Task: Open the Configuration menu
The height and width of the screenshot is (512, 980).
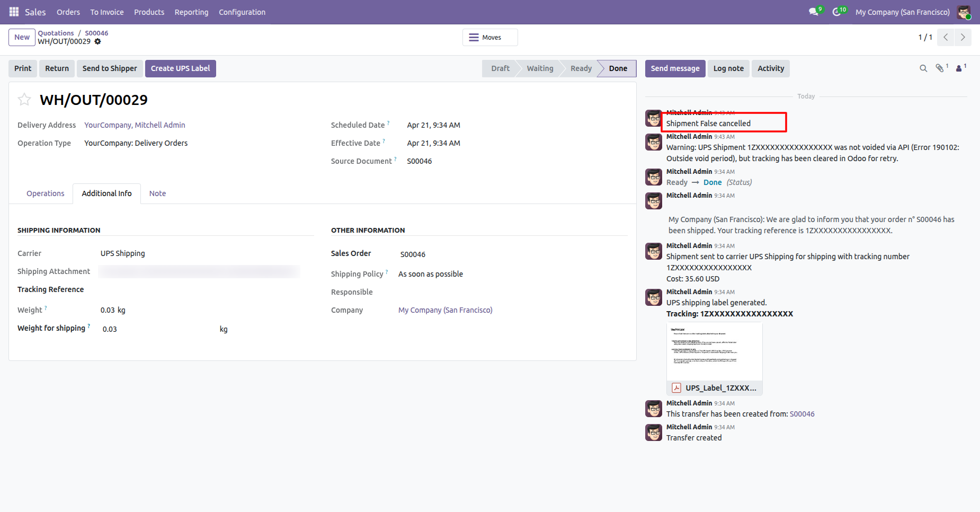Action: 242,12
